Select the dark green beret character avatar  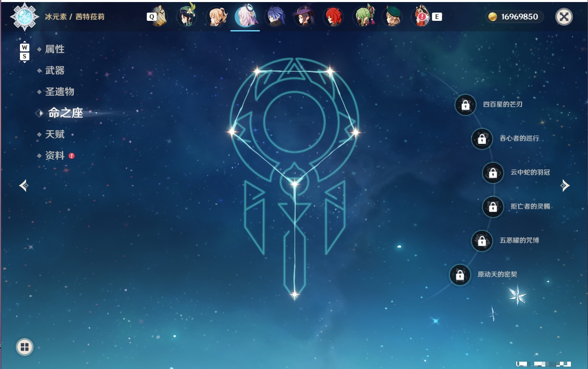(392, 17)
